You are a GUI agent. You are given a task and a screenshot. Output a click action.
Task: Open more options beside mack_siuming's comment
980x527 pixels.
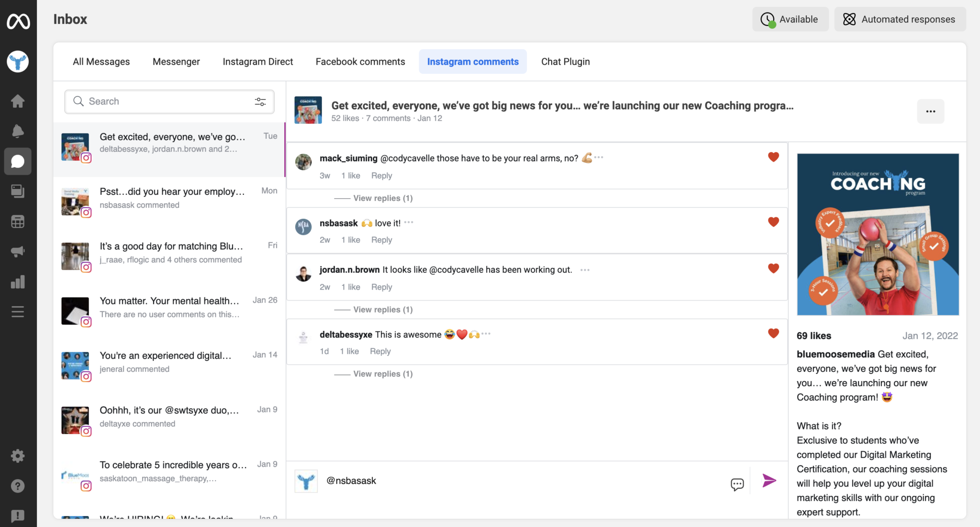pyautogui.click(x=599, y=157)
